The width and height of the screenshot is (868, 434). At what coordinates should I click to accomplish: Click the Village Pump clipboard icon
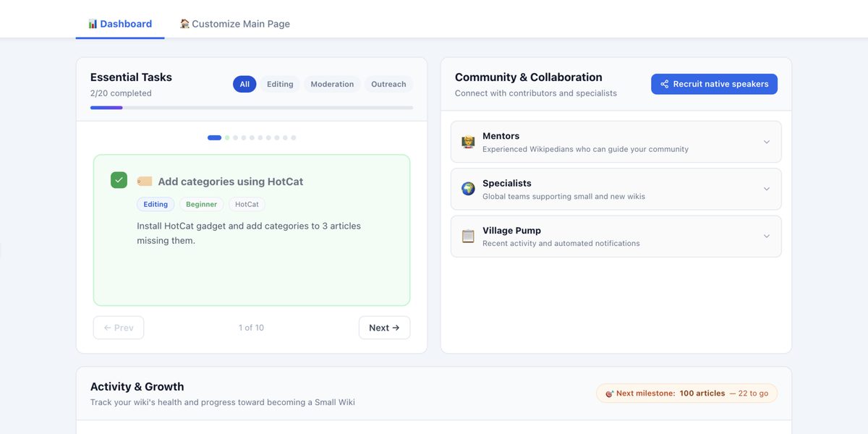click(x=468, y=236)
